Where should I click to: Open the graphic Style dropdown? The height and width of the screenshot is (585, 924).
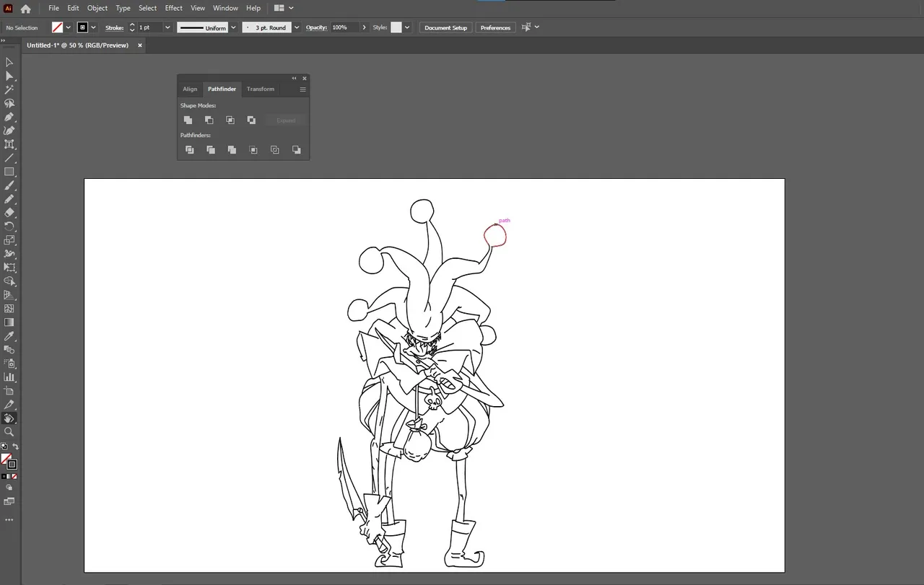pos(407,27)
